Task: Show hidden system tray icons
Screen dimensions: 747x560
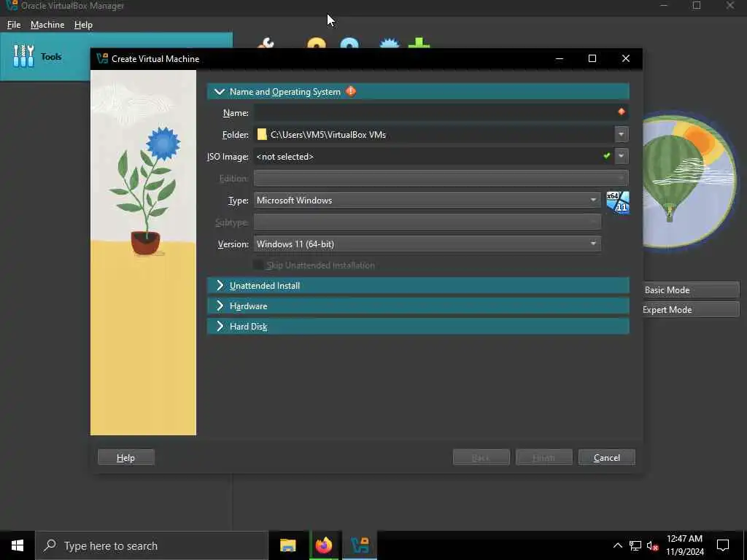Action: pos(617,545)
